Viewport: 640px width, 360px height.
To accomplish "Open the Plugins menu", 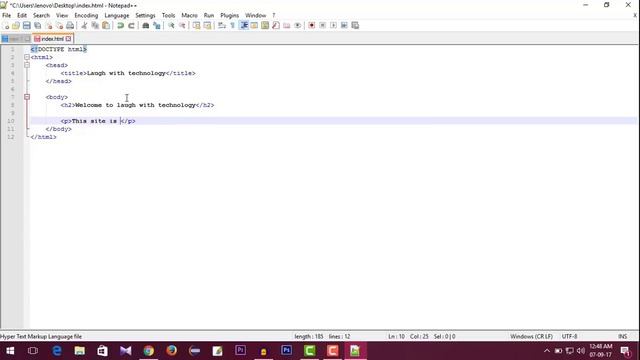I will (229, 16).
